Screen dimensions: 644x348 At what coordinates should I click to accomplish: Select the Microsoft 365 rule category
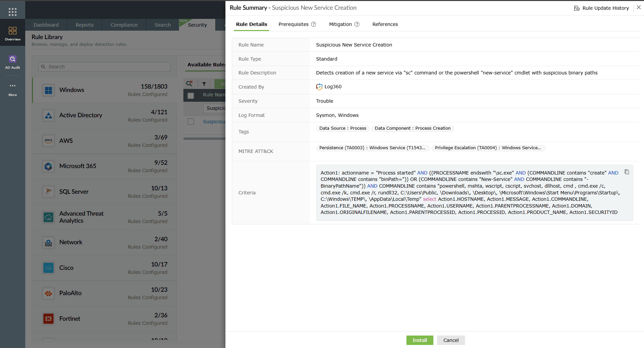104,166
